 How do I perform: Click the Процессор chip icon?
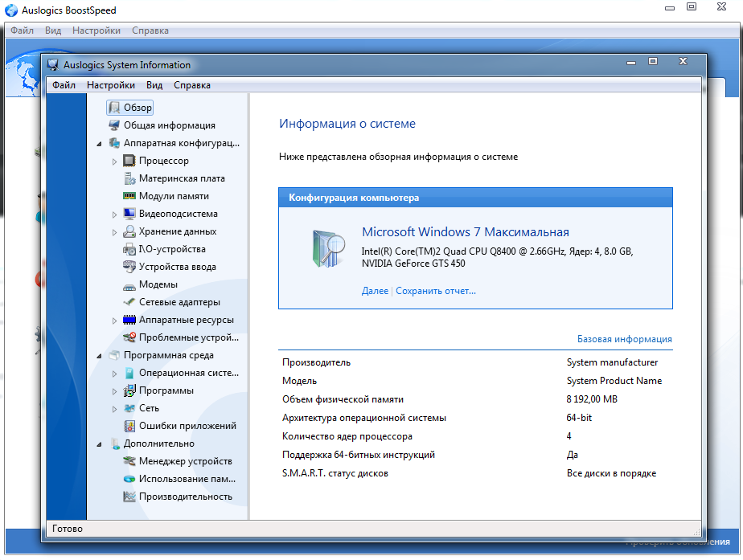(x=129, y=161)
